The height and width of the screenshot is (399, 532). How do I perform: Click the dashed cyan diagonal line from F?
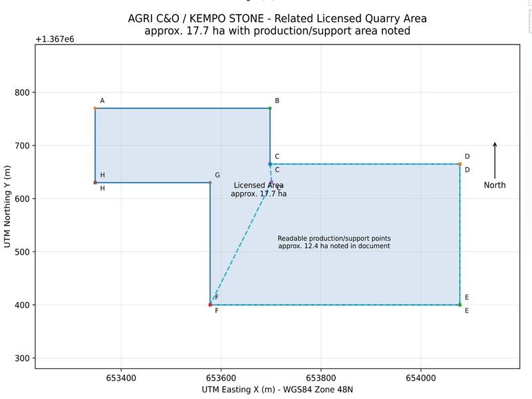(241, 243)
